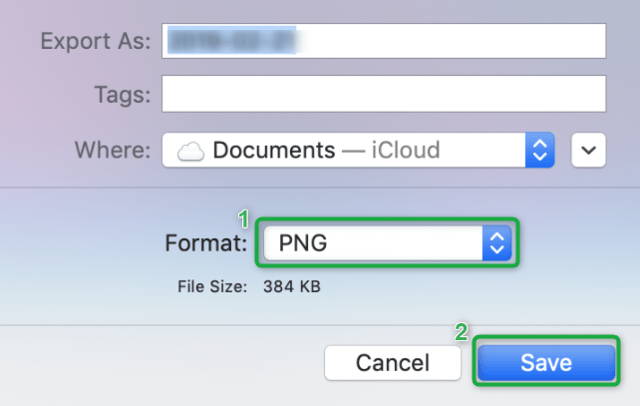This screenshot has width=640, height=406.
Task: Open the Format PNG dropdown
Action: click(x=388, y=243)
